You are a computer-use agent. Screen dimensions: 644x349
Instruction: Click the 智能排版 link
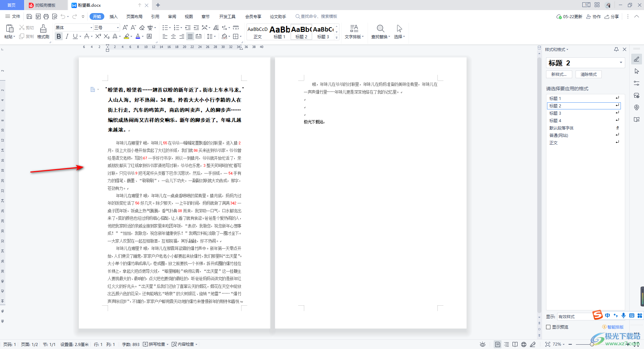click(x=613, y=327)
